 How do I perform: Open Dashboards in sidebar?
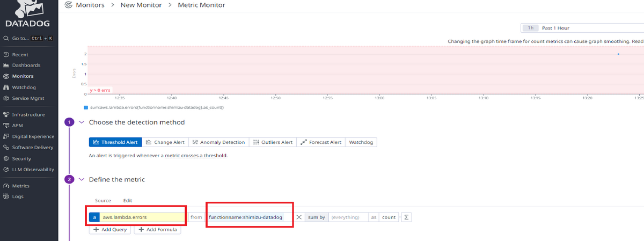22,65
